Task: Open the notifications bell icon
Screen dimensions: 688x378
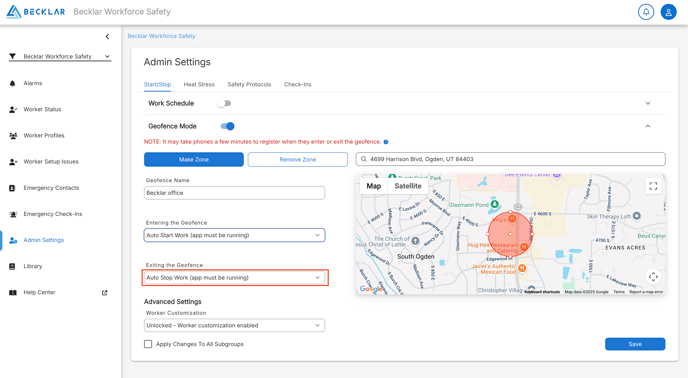Action: (646, 12)
